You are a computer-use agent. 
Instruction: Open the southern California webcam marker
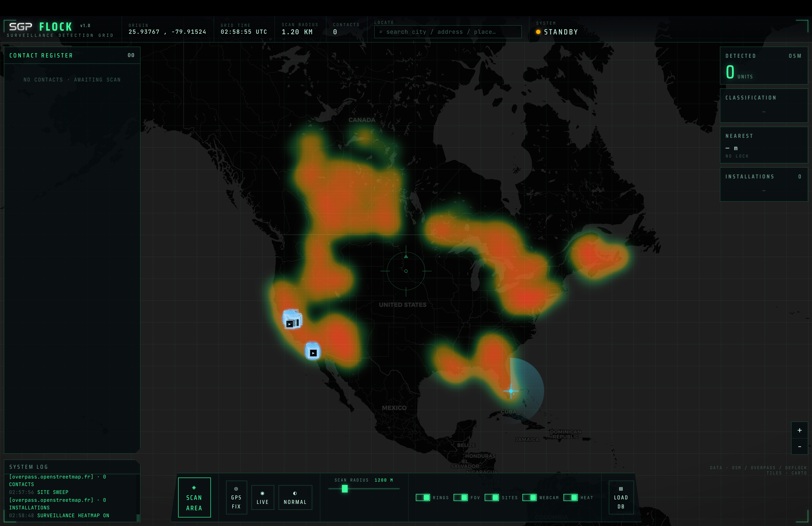pos(313,352)
